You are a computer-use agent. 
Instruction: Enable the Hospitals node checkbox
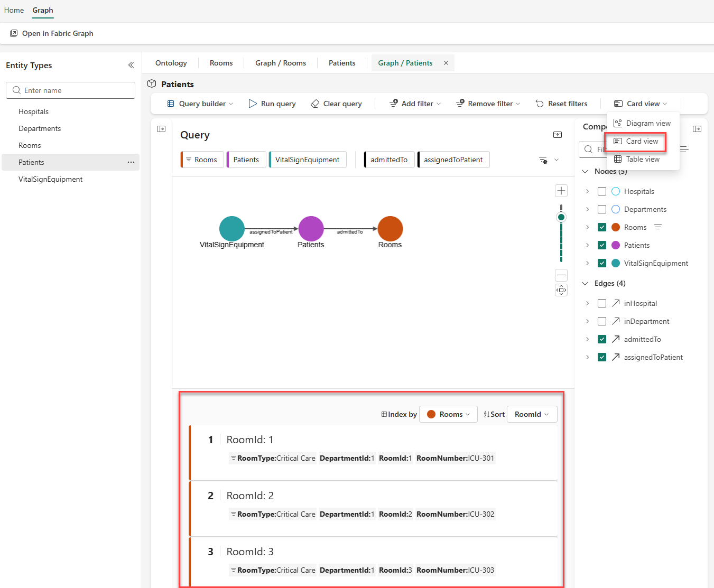[x=602, y=191]
